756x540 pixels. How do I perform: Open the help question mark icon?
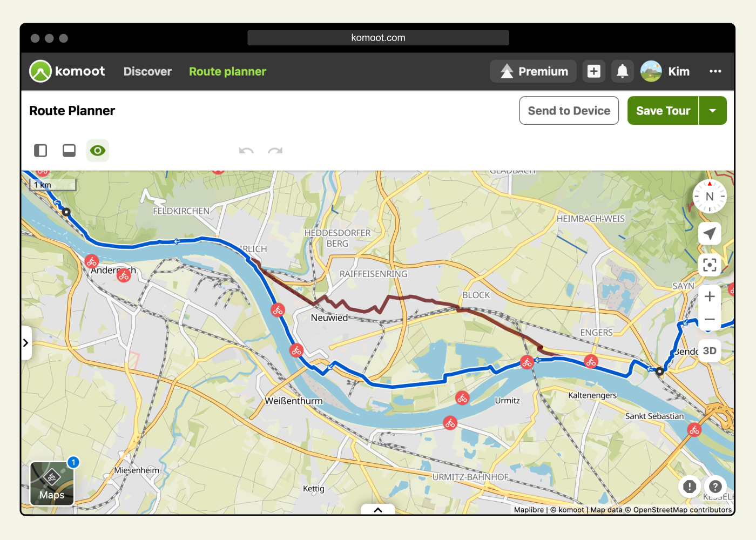coord(715,487)
